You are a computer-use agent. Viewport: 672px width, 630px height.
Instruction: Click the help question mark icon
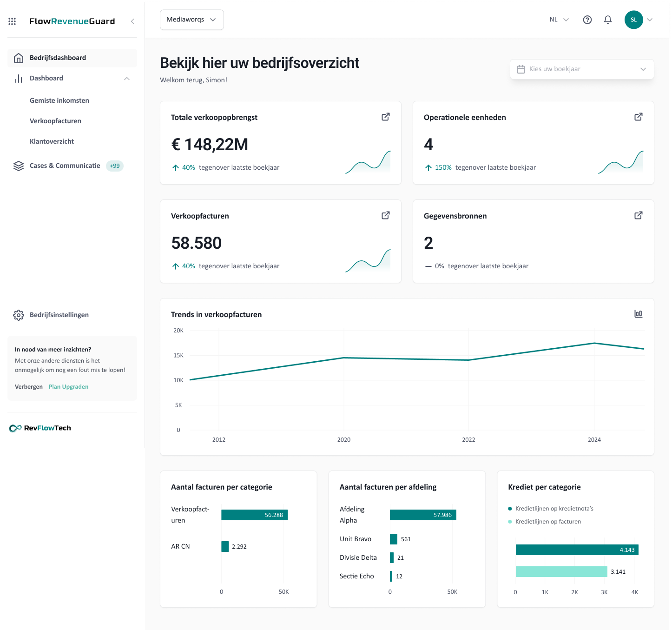click(587, 20)
